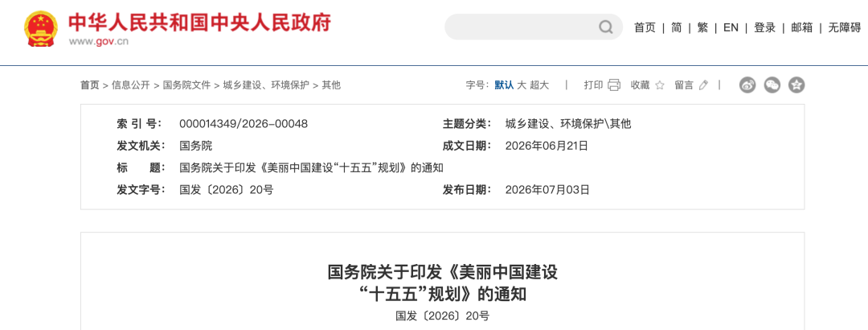The width and height of the screenshot is (868, 330).
Task: Set font size to 大
Action: coord(521,85)
